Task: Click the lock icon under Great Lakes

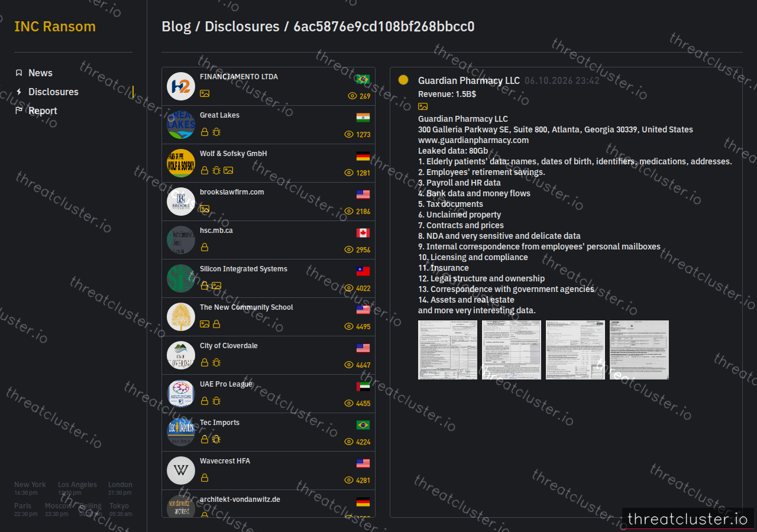Action: [x=205, y=132]
